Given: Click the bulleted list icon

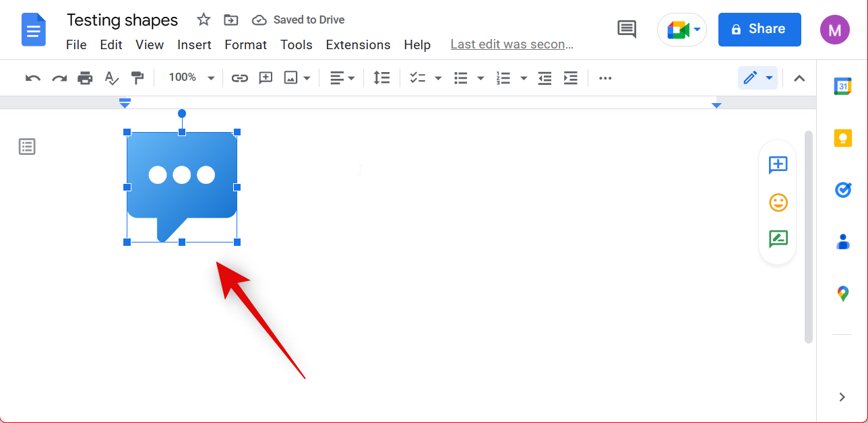Looking at the screenshot, I should 461,78.
